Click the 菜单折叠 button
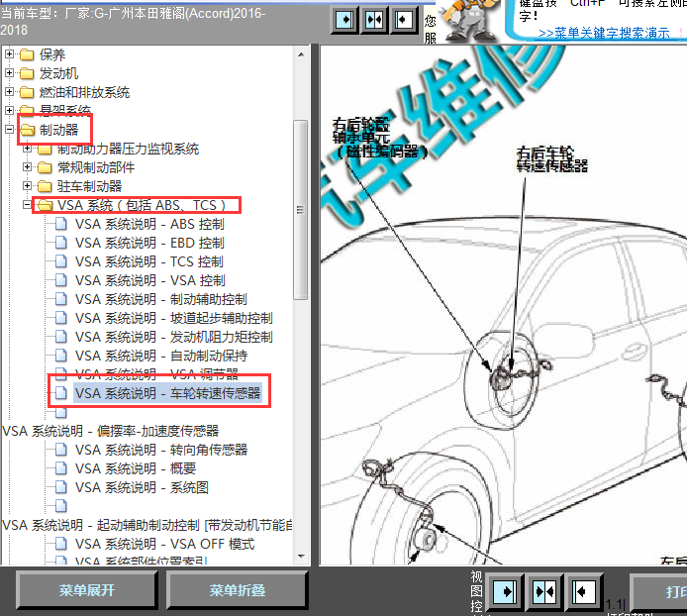687x616 pixels. pos(237,590)
